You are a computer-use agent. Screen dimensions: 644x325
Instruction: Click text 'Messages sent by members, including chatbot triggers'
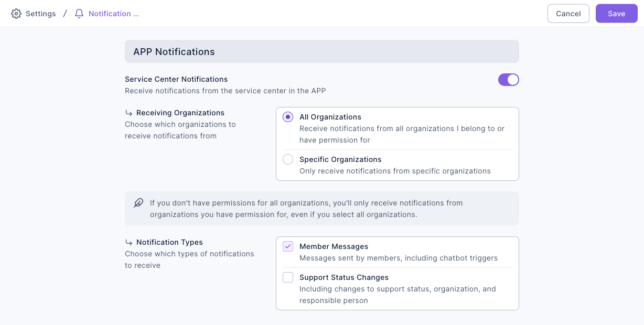pos(399,258)
